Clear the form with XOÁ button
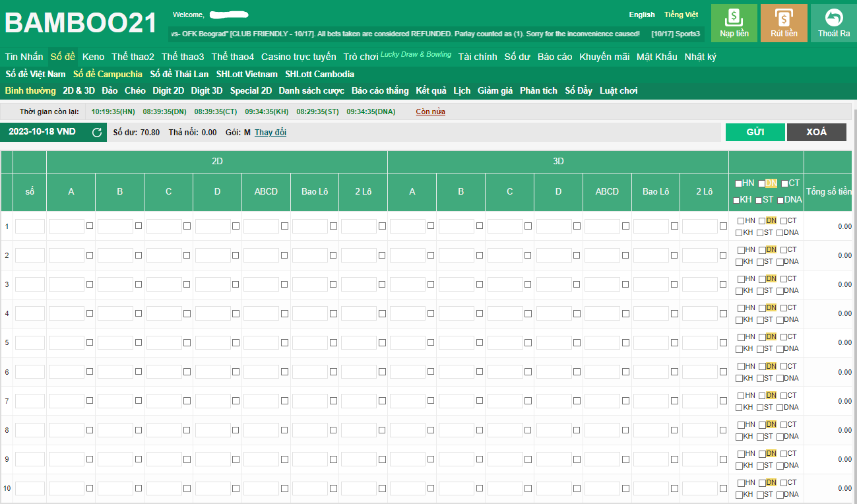 [817, 132]
